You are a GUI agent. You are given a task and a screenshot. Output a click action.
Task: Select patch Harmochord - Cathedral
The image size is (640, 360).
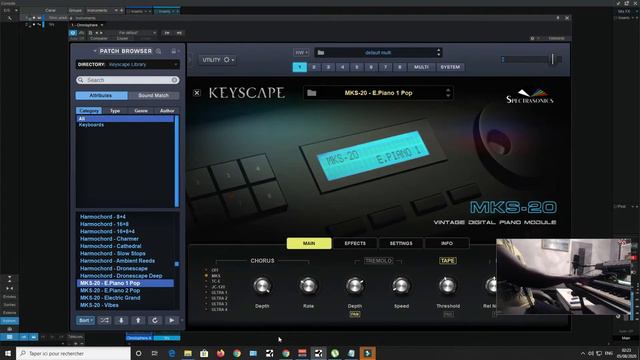point(111,246)
